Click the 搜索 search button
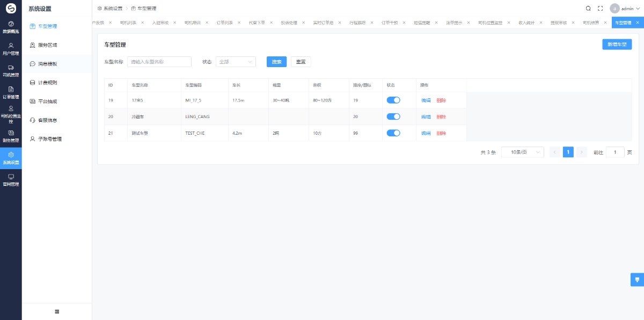Viewport: 644px width, 320px height. tap(276, 62)
